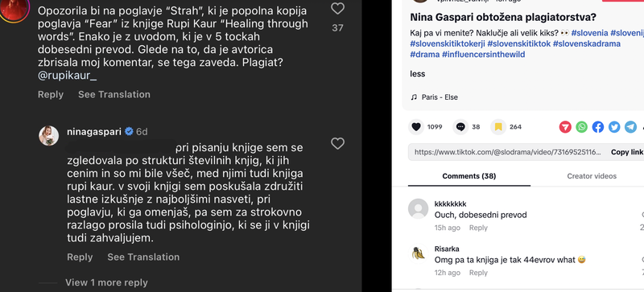
Task: Open comments via speech bubble icon
Action: pyautogui.click(x=460, y=127)
